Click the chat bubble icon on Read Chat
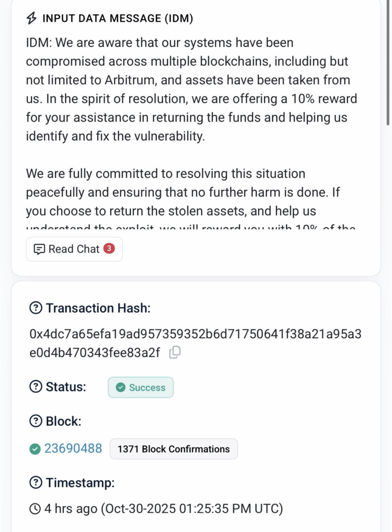Viewport: 392px width, 532px height. point(40,249)
